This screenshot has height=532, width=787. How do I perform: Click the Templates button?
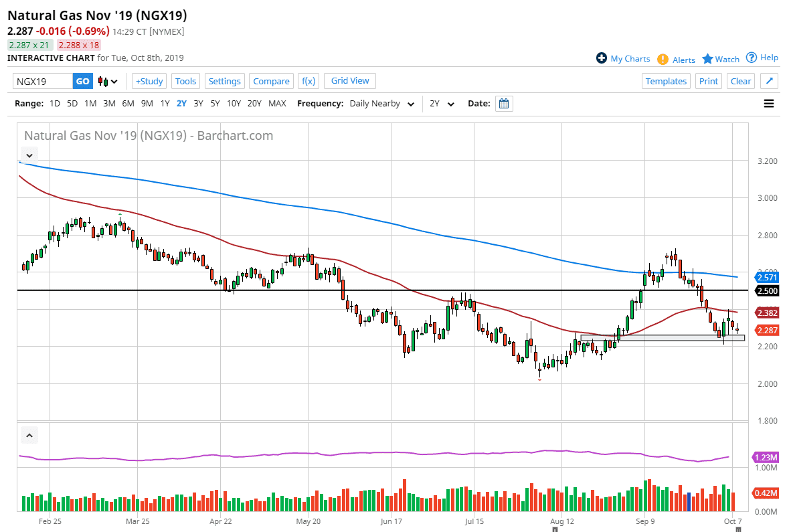(x=665, y=81)
